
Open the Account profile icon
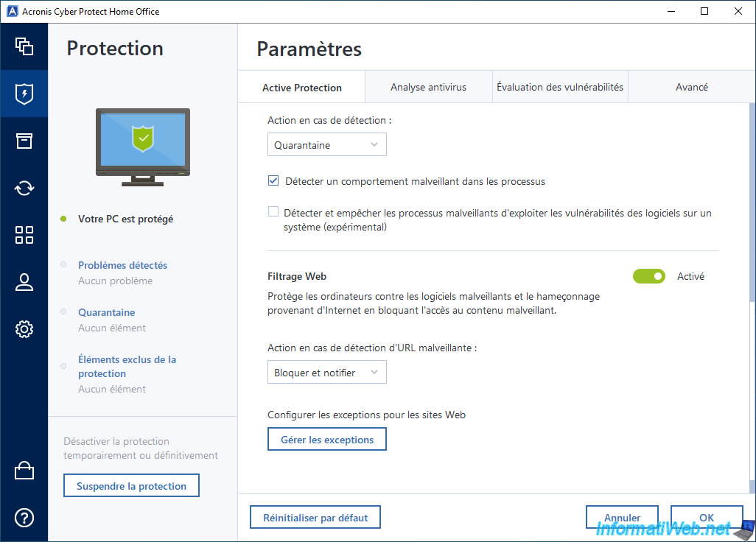click(24, 282)
